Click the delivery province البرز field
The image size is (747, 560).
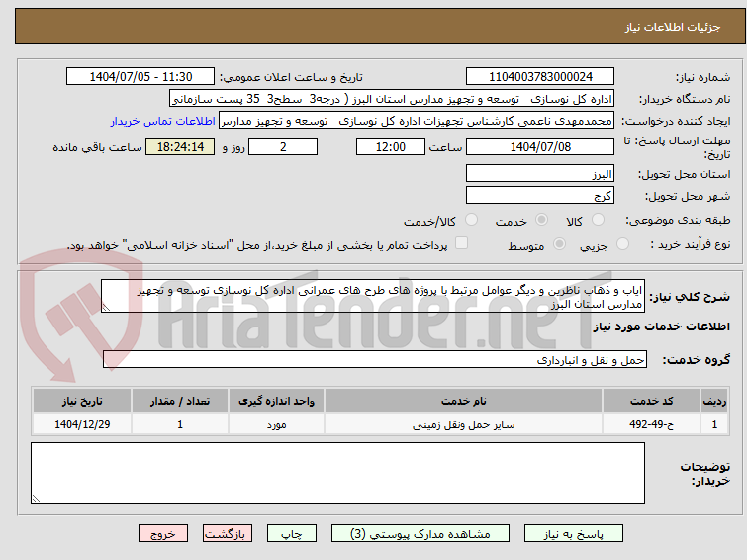[x=540, y=174]
